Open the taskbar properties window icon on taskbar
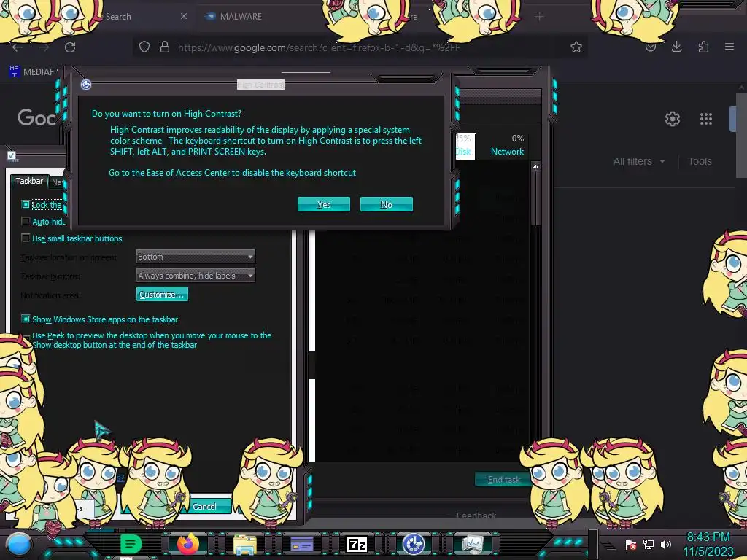Screen dimensions: 747x560 [x=301, y=544]
